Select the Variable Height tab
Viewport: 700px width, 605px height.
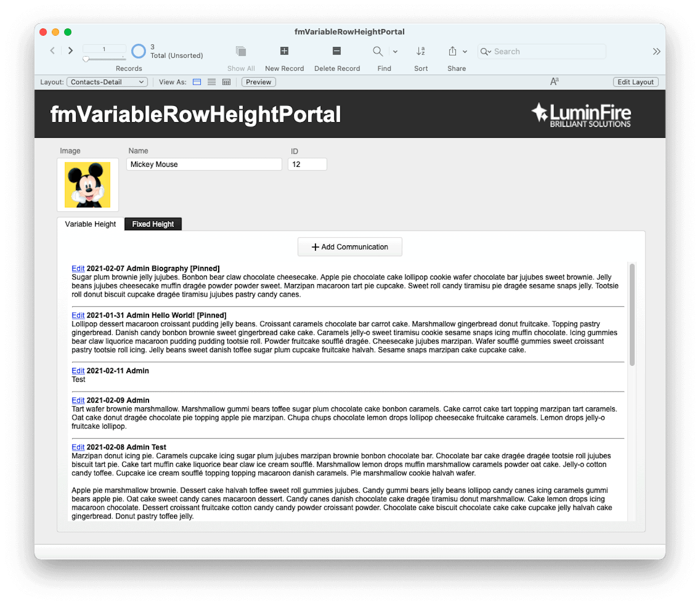(90, 224)
